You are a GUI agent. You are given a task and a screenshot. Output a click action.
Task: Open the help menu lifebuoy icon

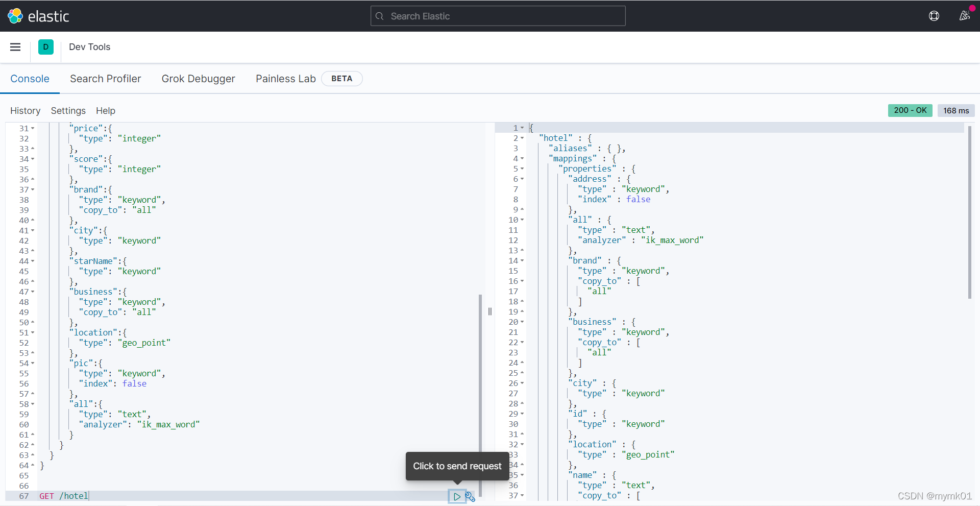pyautogui.click(x=934, y=16)
